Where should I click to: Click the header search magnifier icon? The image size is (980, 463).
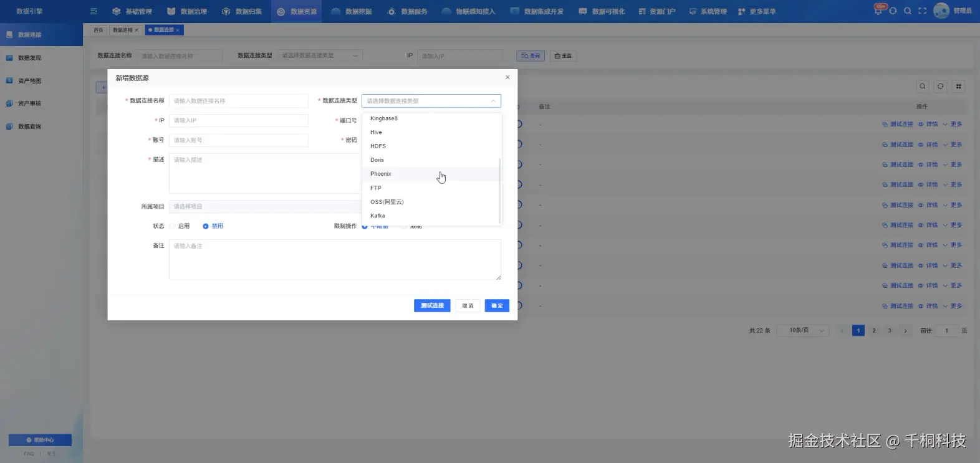[908, 11]
